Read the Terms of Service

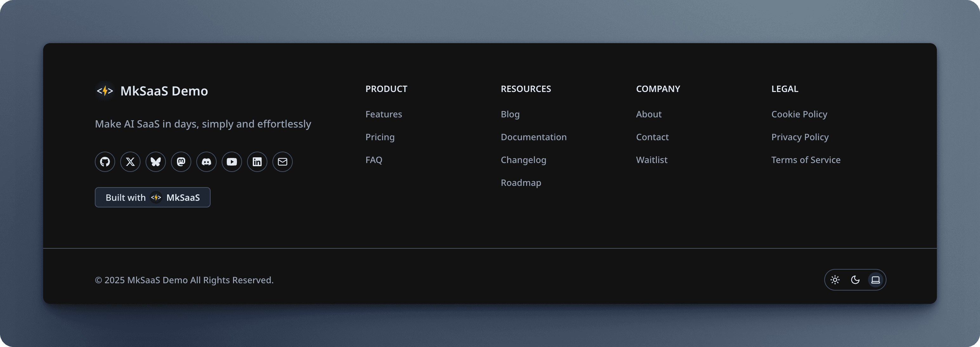[806, 160]
